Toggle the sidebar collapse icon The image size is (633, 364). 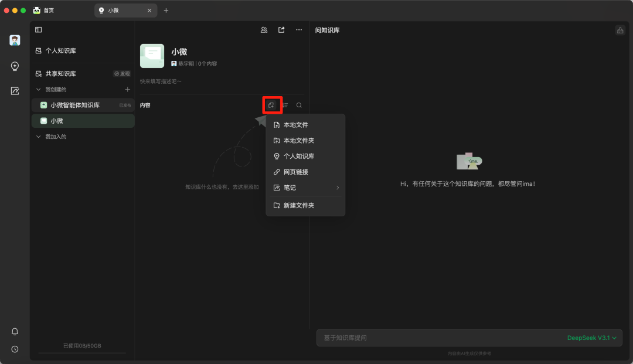click(39, 30)
